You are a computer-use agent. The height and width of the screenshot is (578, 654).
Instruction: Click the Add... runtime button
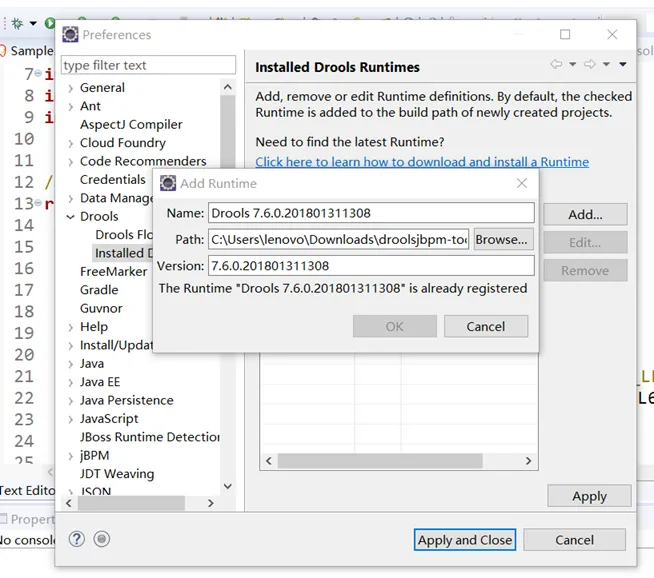[585, 214]
